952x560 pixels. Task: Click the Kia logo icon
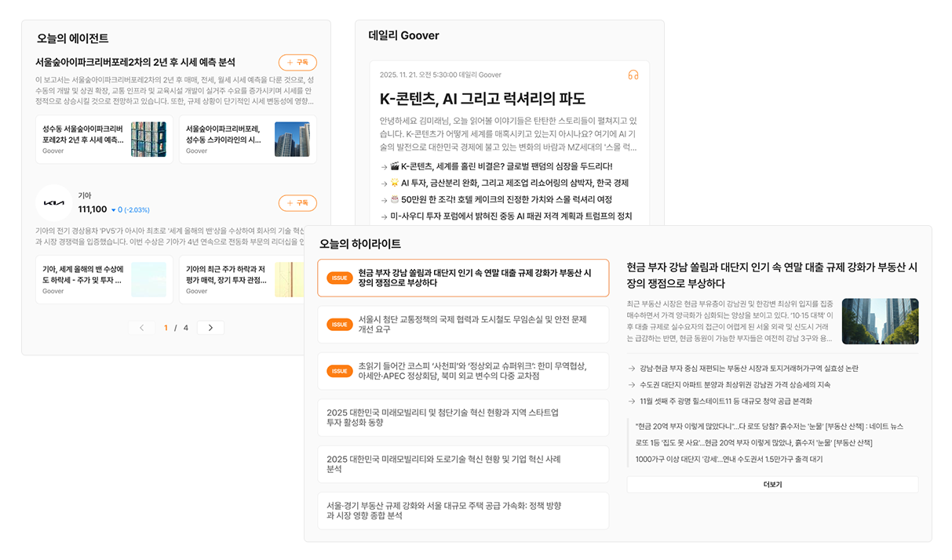(53, 203)
